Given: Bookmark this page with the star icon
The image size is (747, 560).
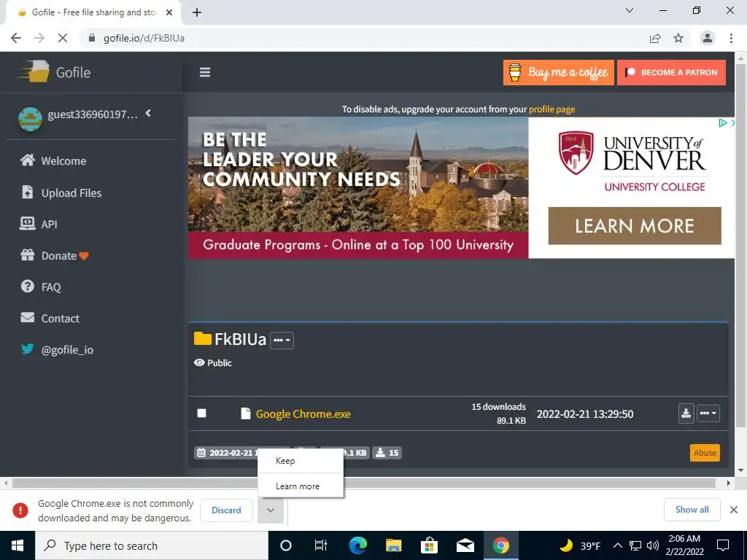Looking at the screenshot, I should point(678,38).
